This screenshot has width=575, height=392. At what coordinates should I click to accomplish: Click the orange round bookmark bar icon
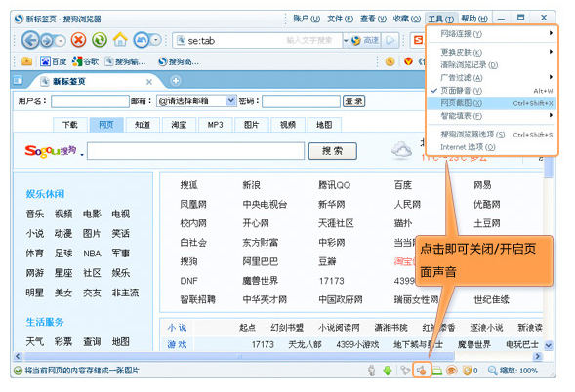[x=390, y=61]
